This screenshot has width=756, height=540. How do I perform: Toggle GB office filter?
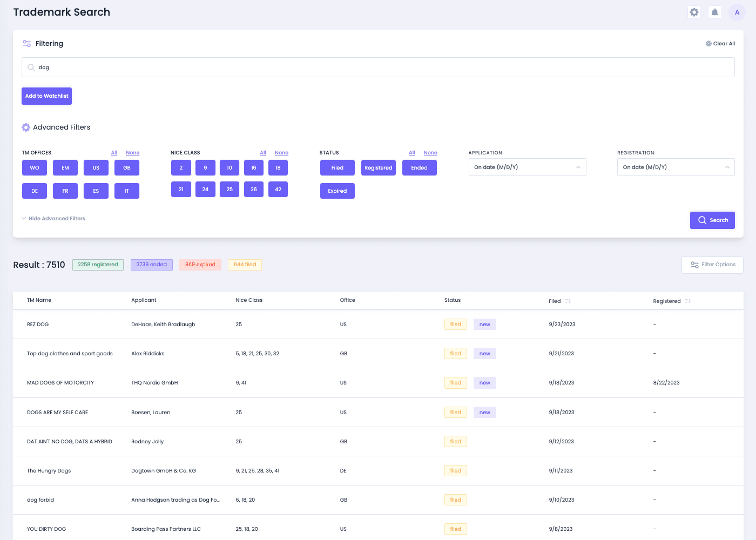[127, 168]
